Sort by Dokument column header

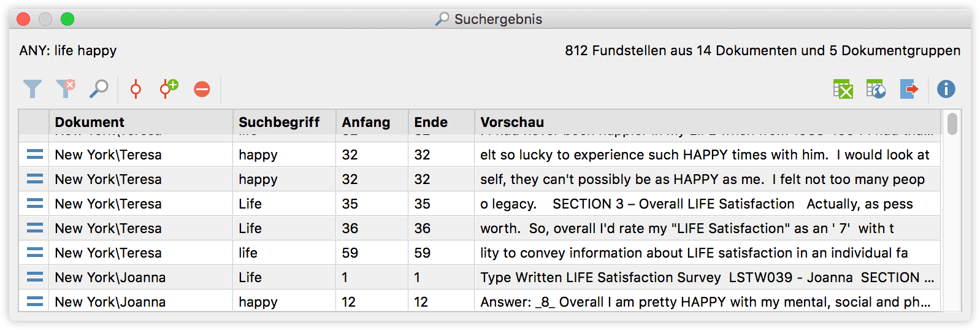point(90,122)
